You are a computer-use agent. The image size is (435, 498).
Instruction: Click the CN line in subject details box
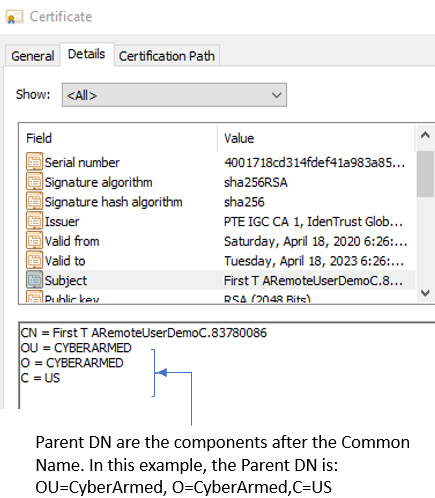tap(144, 333)
